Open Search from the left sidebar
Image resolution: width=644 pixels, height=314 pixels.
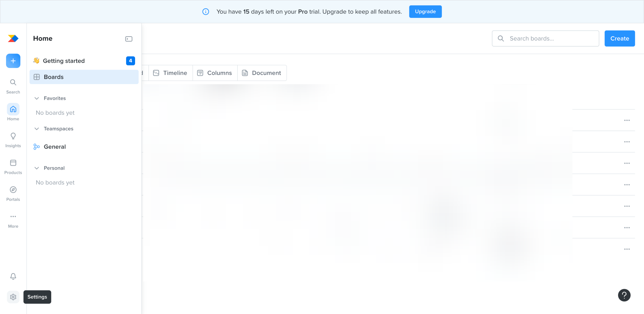click(13, 87)
